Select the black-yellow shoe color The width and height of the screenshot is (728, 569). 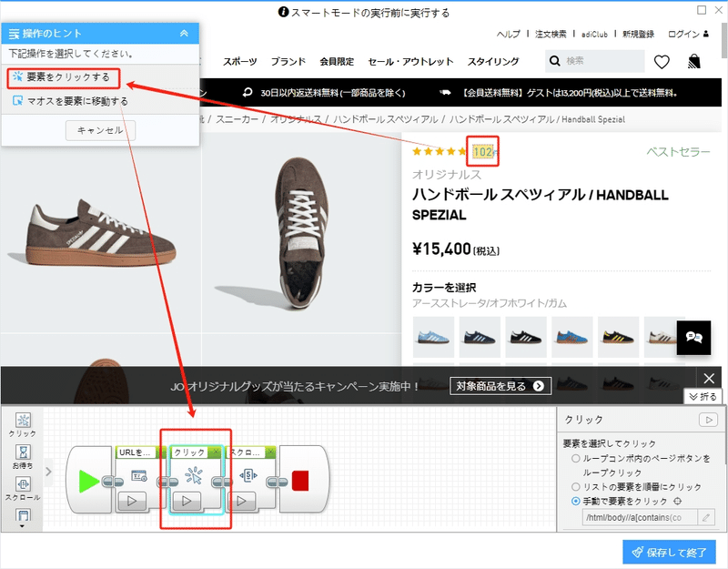tap(618, 337)
